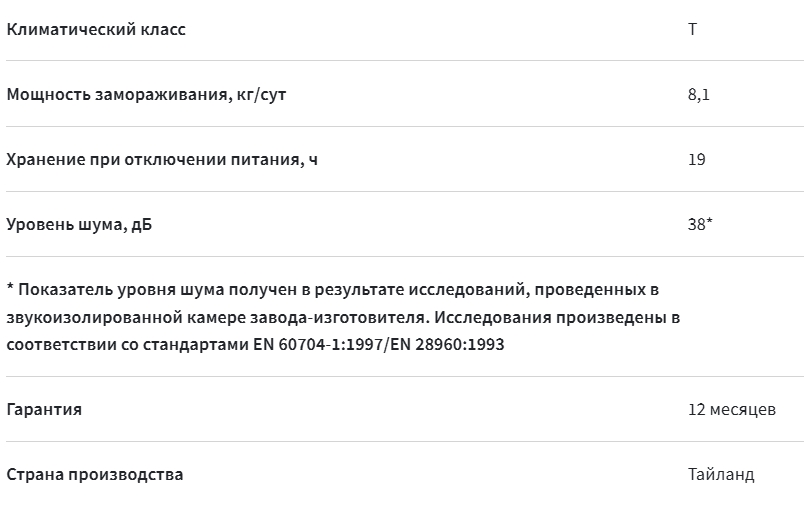Viewport: 804px width, 510px height.
Task: Click 'соответствии со стандартами' text
Action: (x=128, y=344)
